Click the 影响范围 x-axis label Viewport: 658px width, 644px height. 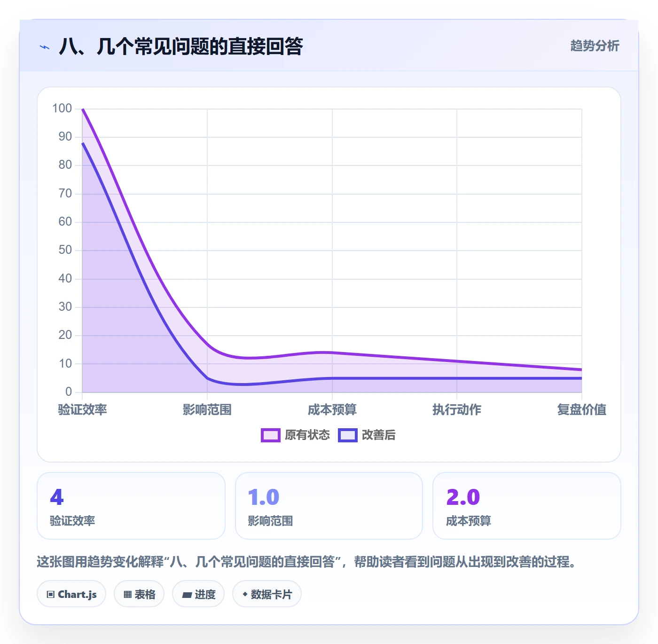[x=207, y=409]
